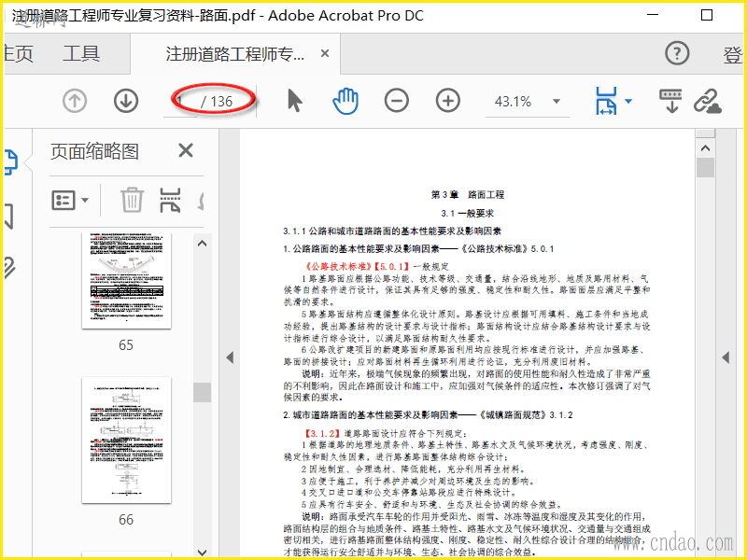
Task: Go to previous page with up arrow
Action: (x=75, y=101)
